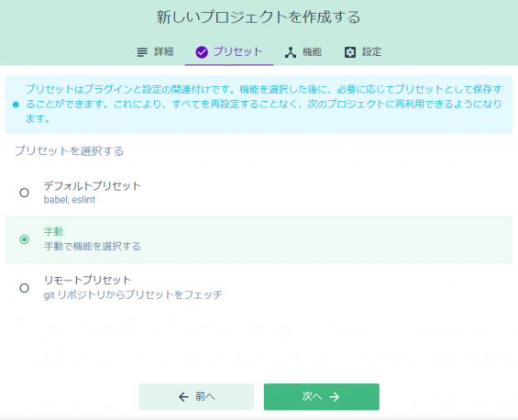This screenshot has width=518, height=420.
Task: Click the 詳細 list lines icon
Action: tap(142, 52)
